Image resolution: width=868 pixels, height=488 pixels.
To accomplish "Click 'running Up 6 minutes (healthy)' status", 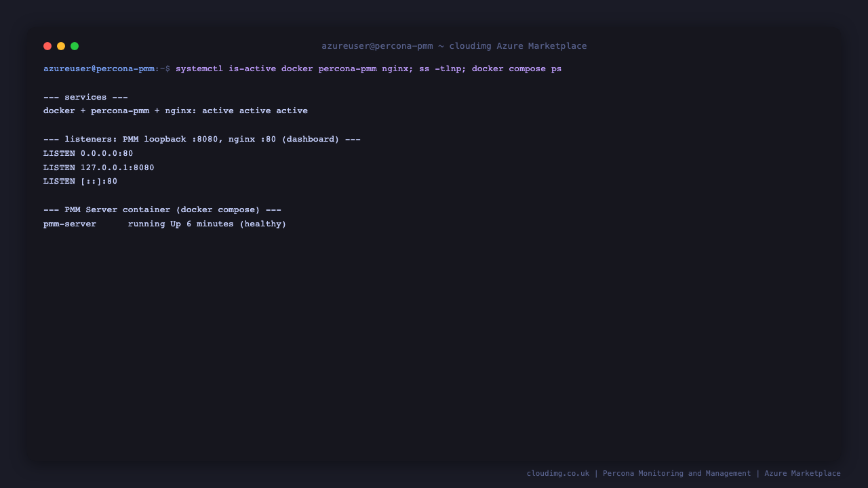I will (x=207, y=224).
